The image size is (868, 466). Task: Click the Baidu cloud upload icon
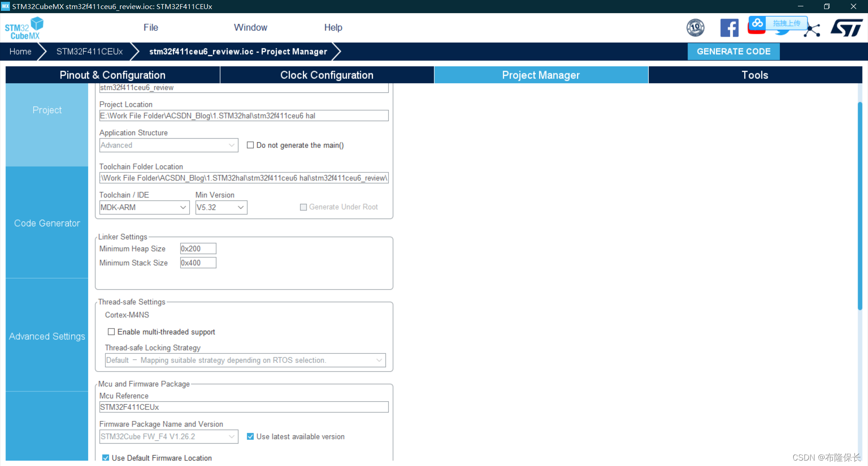click(757, 23)
